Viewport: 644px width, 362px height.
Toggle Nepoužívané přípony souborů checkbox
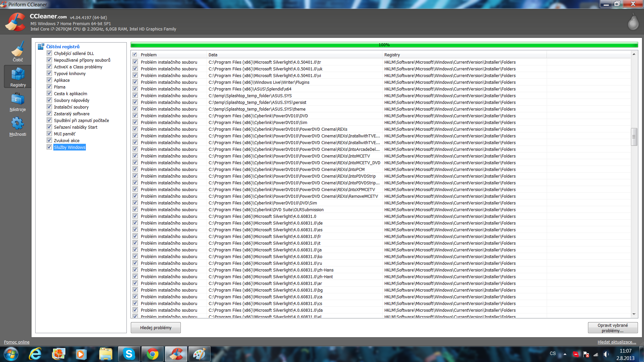pos(49,60)
